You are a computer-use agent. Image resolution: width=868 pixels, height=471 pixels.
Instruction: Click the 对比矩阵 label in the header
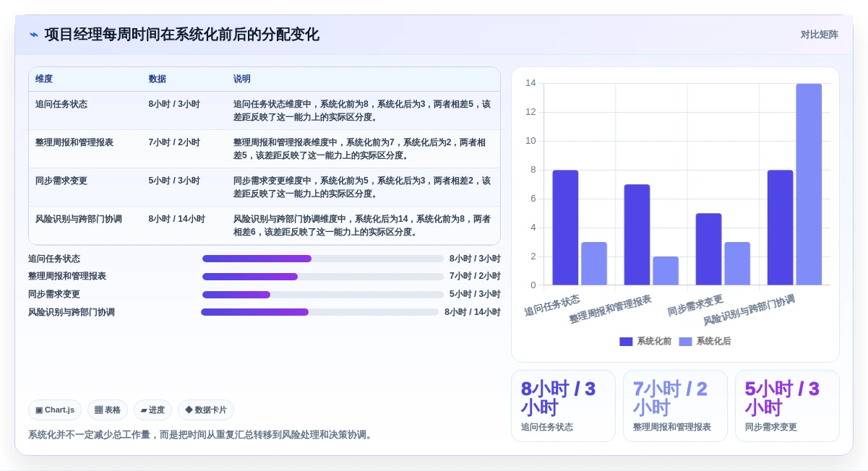click(x=819, y=35)
